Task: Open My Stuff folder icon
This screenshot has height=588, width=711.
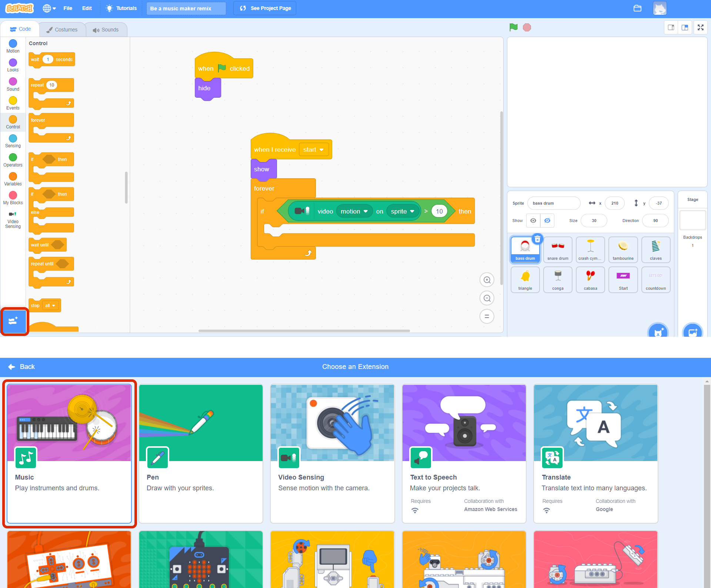Action: tap(637, 8)
